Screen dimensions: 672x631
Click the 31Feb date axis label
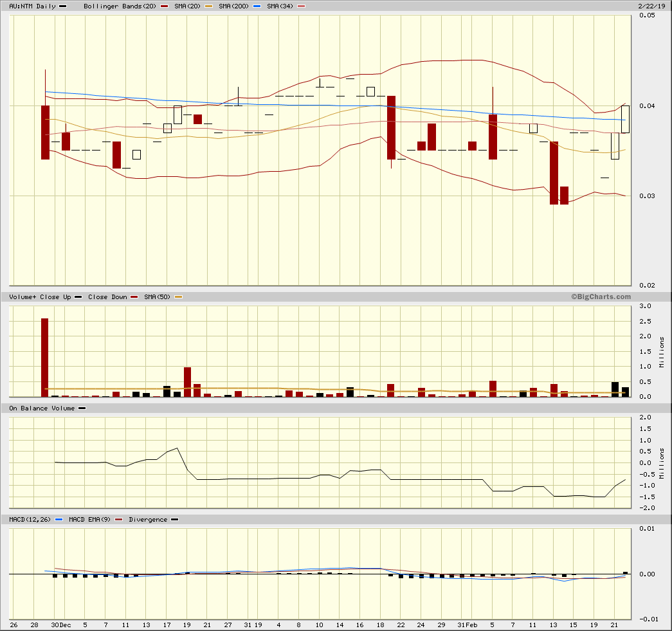[467, 625]
